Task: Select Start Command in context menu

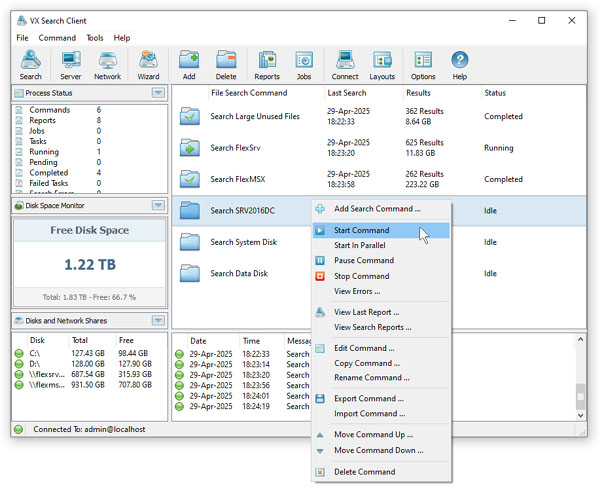Action: click(381, 230)
